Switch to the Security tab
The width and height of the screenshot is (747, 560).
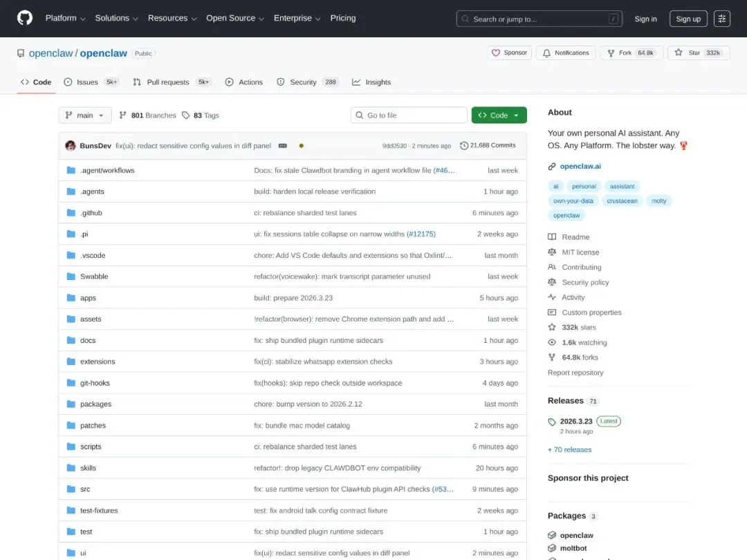pos(307,82)
